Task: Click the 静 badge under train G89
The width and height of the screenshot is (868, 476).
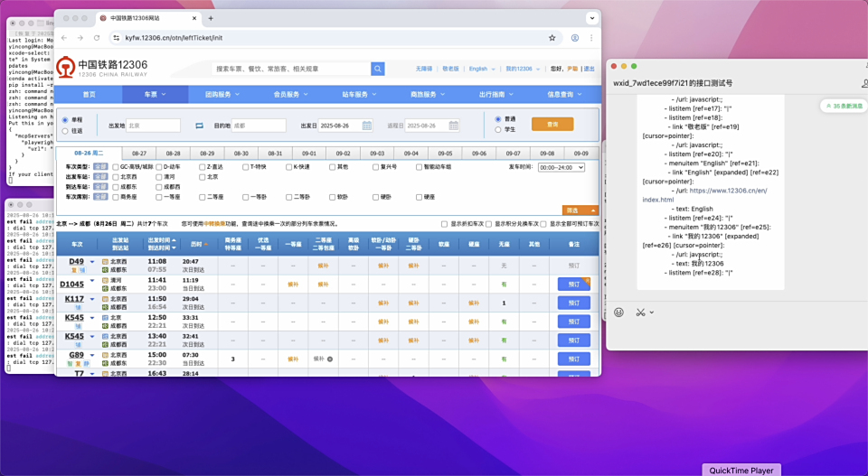Action: tap(87, 364)
